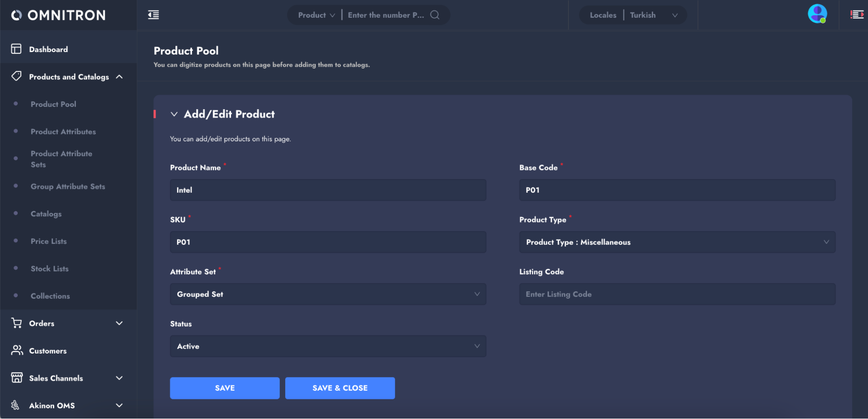868x419 pixels.
Task: Click the Listing Code input field
Action: click(677, 294)
